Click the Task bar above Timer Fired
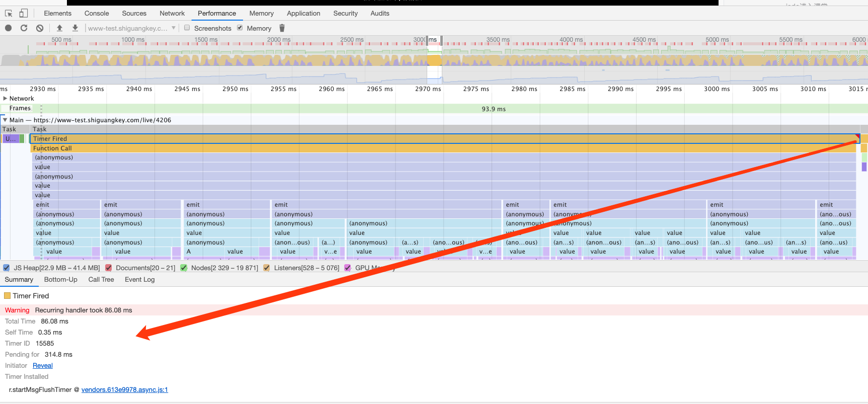This screenshot has width=868, height=404. tap(445, 129)
